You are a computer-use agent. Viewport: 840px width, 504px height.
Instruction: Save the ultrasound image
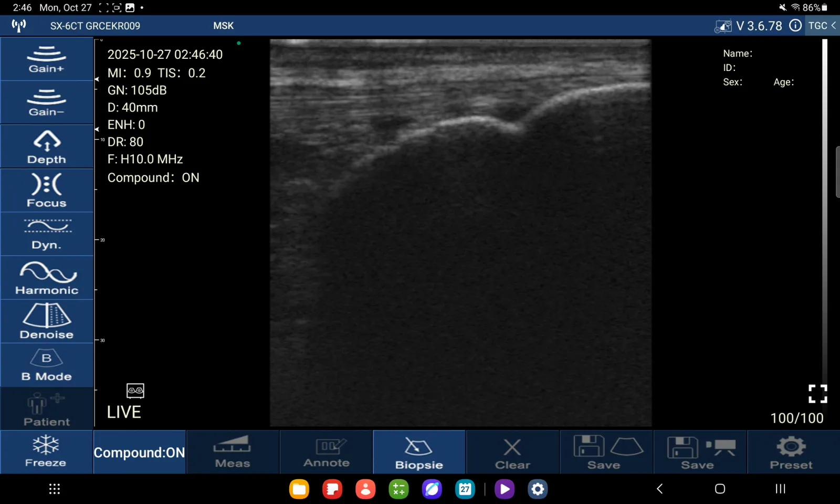(x=606, y=452)
